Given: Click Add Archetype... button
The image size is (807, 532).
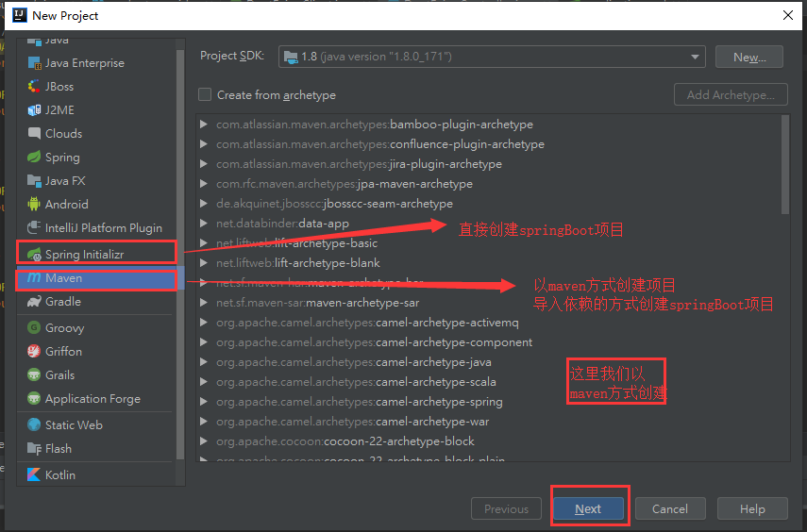Looking at the screenshot, I should point(731,94).
